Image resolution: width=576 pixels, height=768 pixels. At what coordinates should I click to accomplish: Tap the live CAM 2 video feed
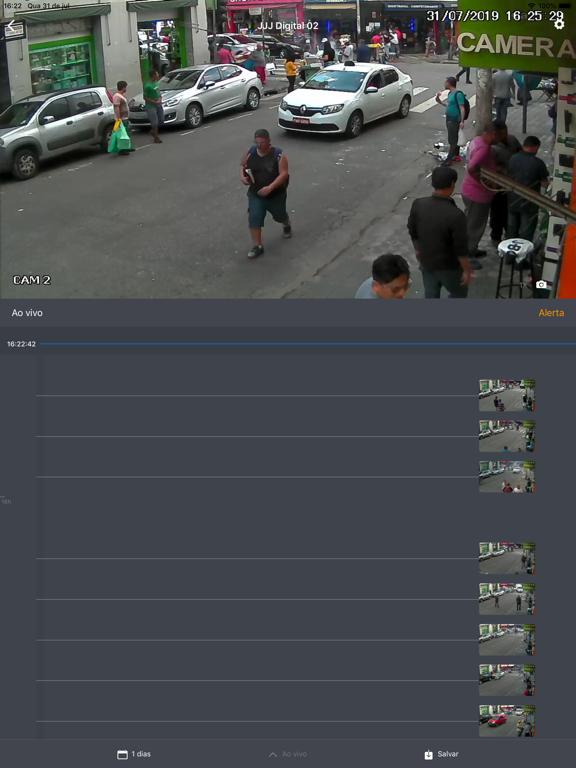pyautogui.click(x=288, y=149)
